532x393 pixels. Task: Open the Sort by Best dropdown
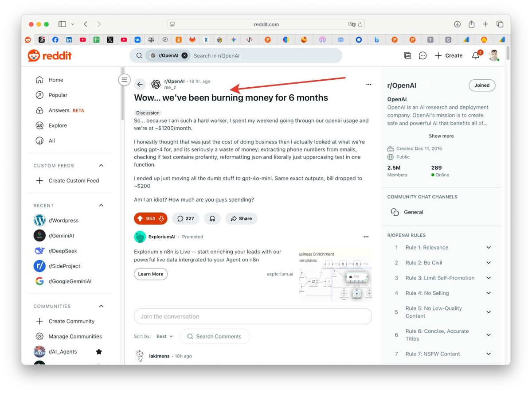(164, 336)
